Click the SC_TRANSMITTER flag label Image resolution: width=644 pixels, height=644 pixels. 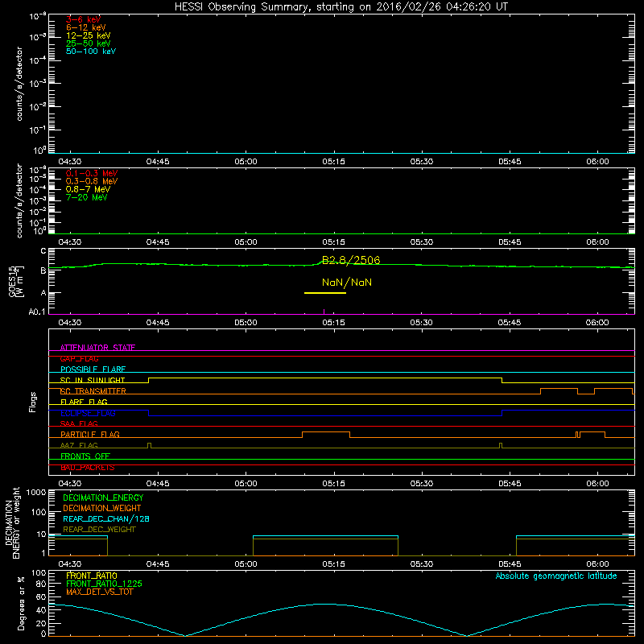93,391
